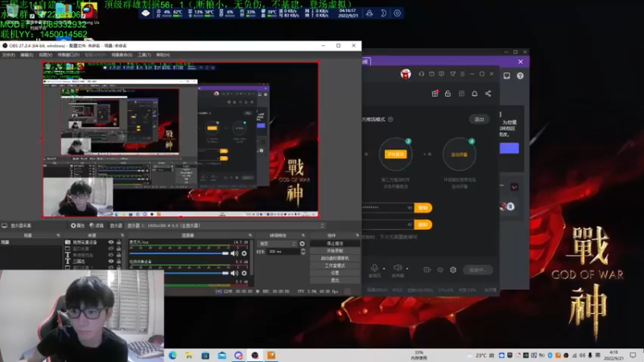The width and height of the screenshot is (644, 362).
Task: Open the 停靠窗口(D) menu in OBS
Action: point(68,55)
